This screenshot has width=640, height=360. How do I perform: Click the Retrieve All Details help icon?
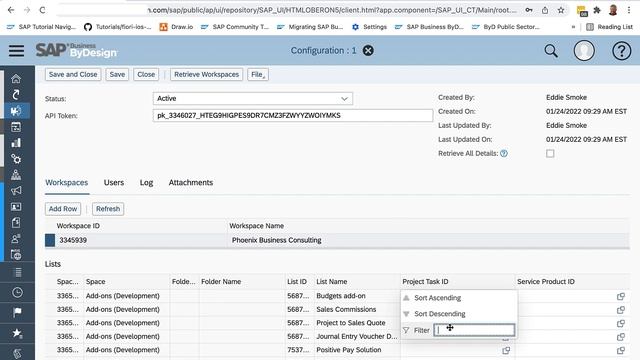click(504, 153)
